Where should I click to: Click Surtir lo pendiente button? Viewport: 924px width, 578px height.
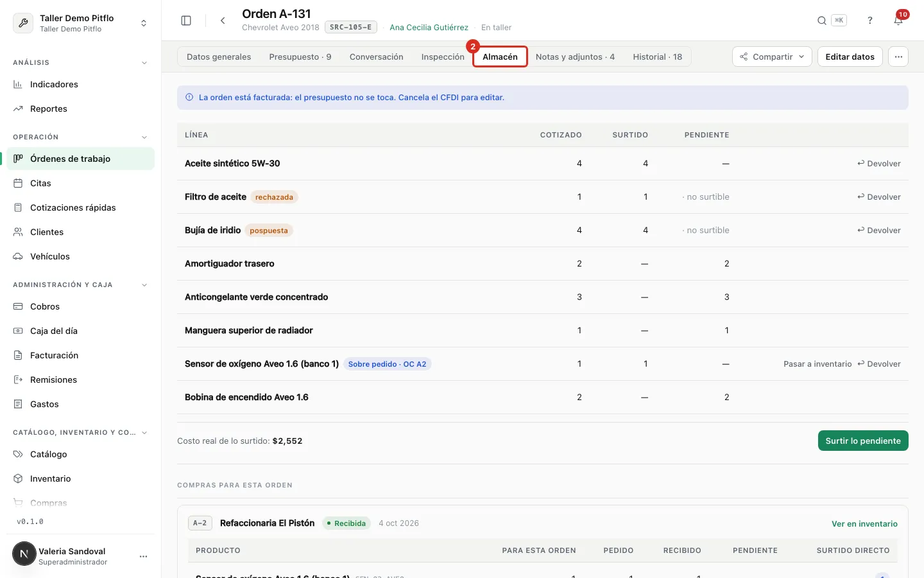pos(863,441)
